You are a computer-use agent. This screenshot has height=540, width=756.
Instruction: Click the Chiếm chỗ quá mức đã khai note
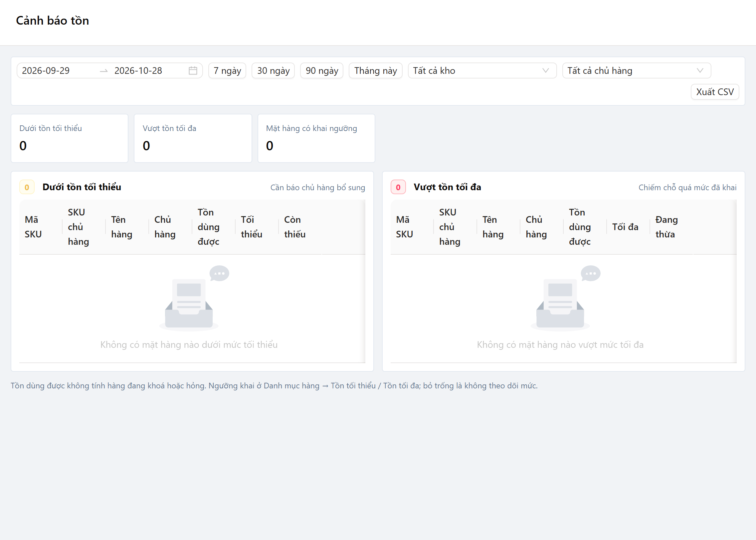687,188
